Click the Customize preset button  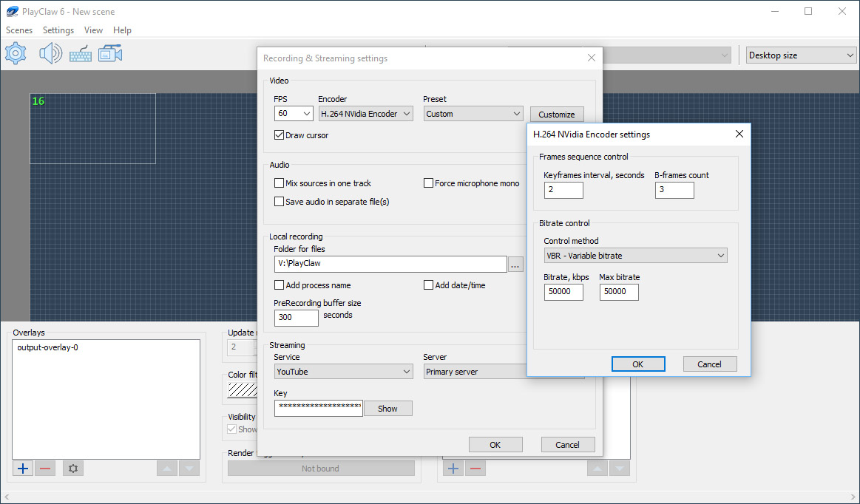pyautogui.click(x=556, y=114)
